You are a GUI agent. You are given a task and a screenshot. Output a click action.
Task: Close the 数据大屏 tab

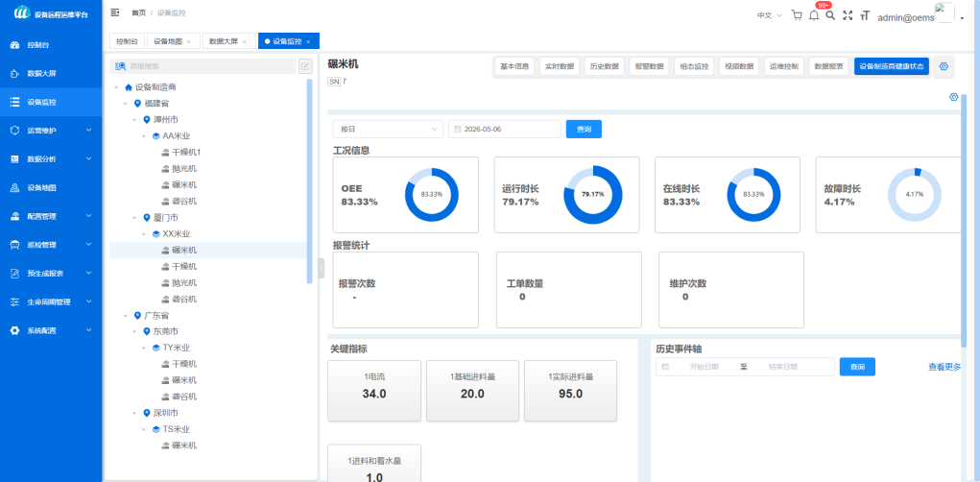pyautogui.click(x=245, y=42)
